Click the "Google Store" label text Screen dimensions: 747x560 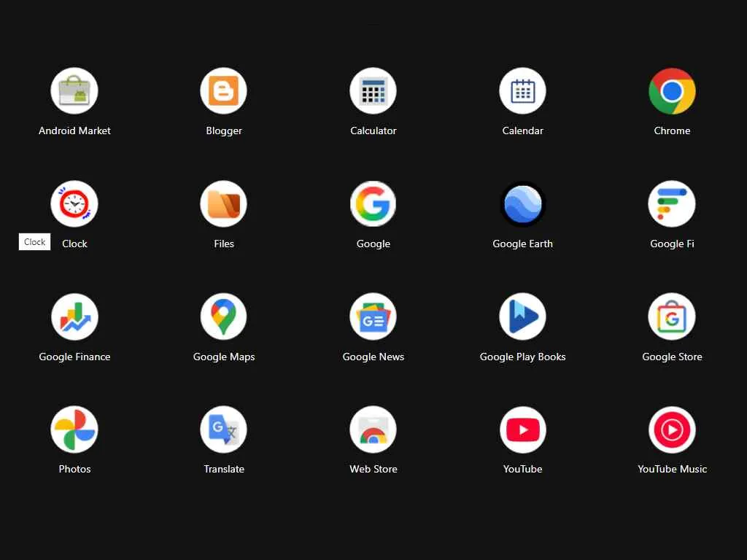point(672,357)
